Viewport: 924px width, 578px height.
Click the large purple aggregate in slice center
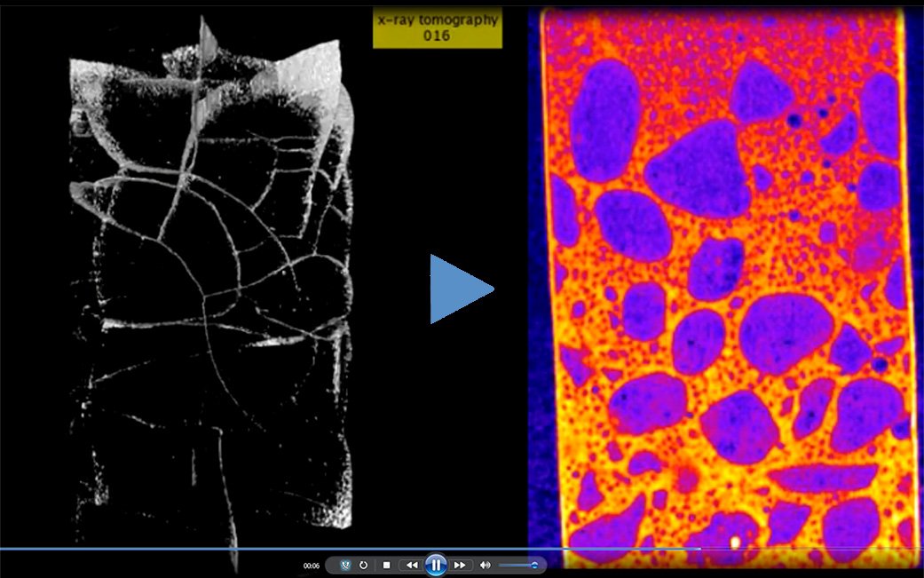(786, 331)
